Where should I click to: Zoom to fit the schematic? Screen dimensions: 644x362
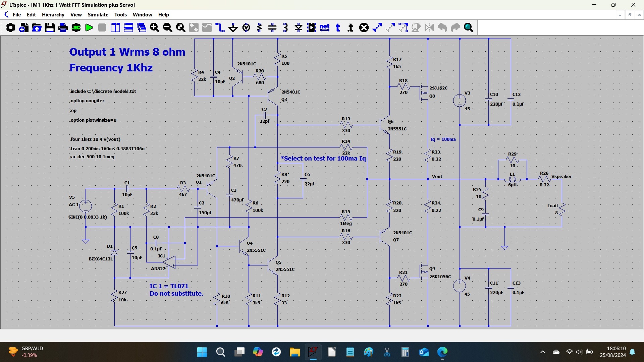(x=181, y=27)
